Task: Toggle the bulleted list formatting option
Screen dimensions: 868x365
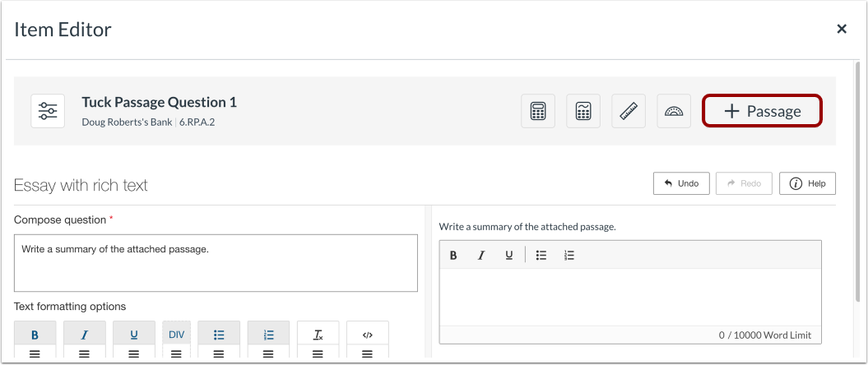Action: click(x=219, y=335)
